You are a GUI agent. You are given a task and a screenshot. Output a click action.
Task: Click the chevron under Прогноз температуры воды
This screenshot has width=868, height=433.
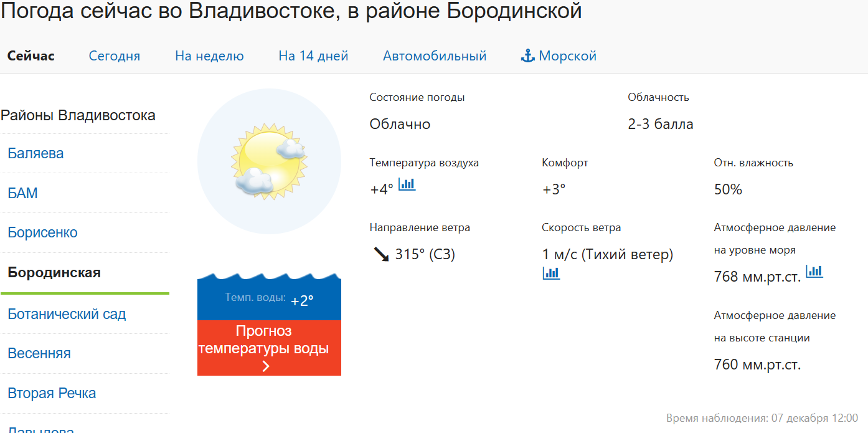click(267, 366)
